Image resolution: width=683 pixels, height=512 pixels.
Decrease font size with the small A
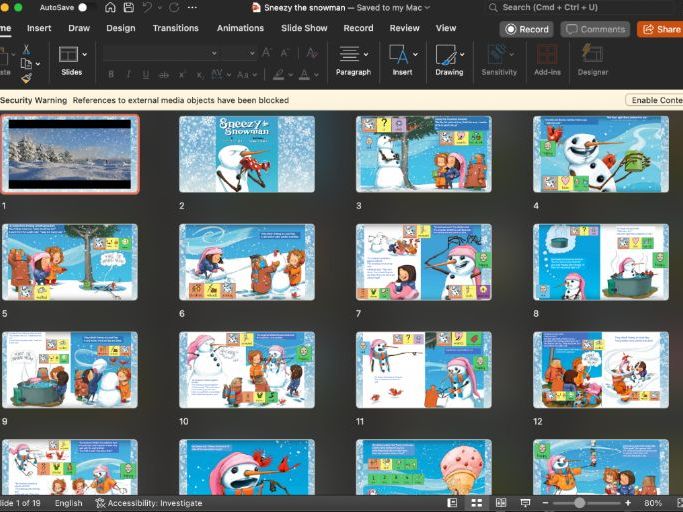click(285, 53)
